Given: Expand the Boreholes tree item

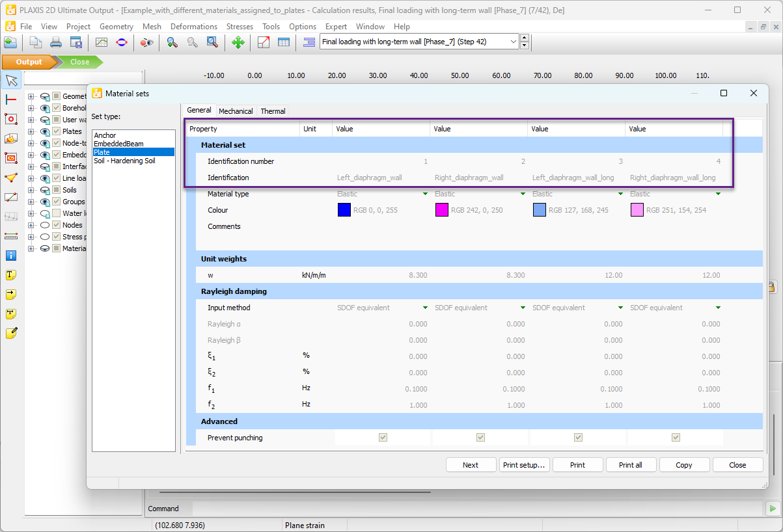Looking at the screenshot, I should click(31, 107).
